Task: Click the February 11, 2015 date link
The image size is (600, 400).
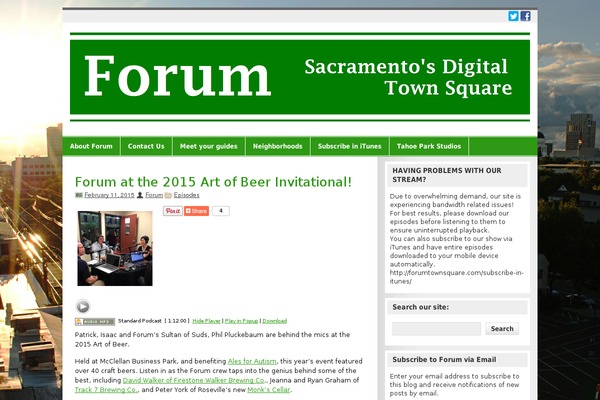Action: point(109,195)
